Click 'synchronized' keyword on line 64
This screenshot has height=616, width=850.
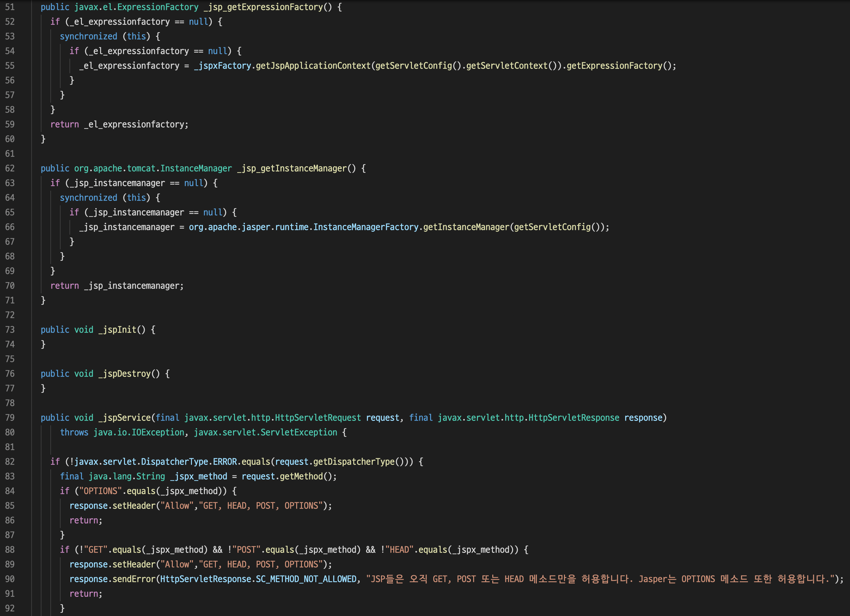tap(88, 197)
